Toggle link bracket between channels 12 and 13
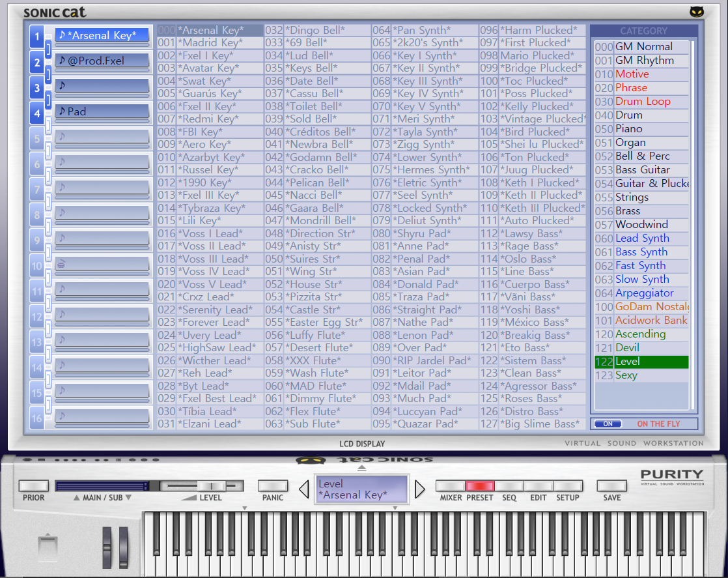The image size is (728, 578). 48,329
